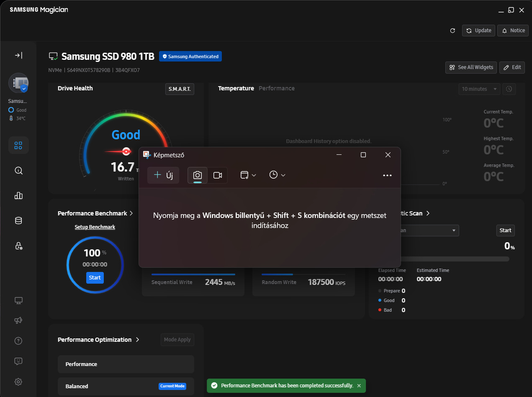Click the Samsung SSD 980 1TB title

click(108, 56)
